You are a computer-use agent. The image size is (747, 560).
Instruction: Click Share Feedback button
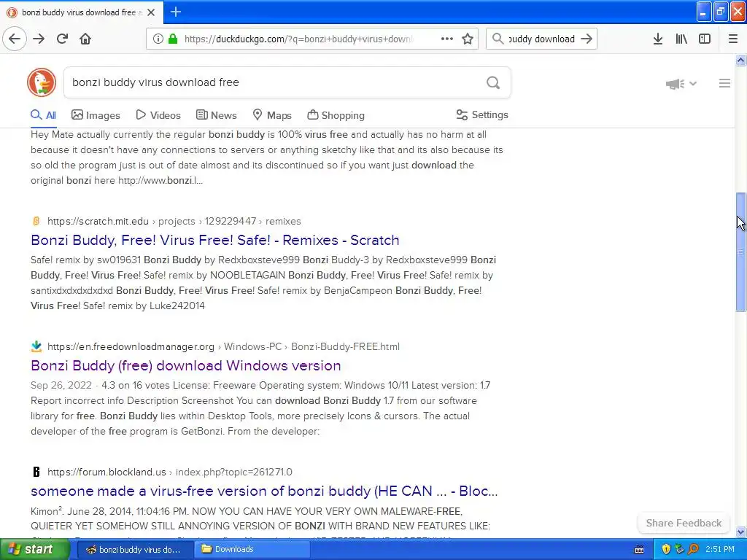[x=684, y=523]
